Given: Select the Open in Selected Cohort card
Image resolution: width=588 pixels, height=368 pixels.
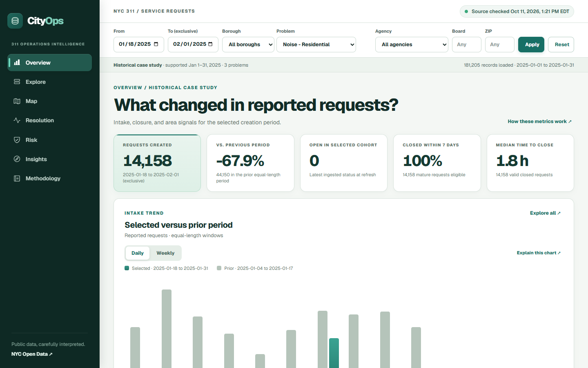Looking at the screenshot, I should point(344,163).
